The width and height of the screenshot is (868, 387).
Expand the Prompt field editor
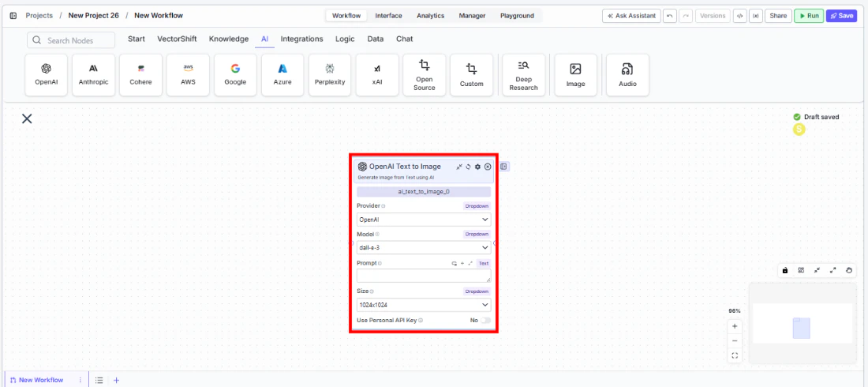[470, 263]
